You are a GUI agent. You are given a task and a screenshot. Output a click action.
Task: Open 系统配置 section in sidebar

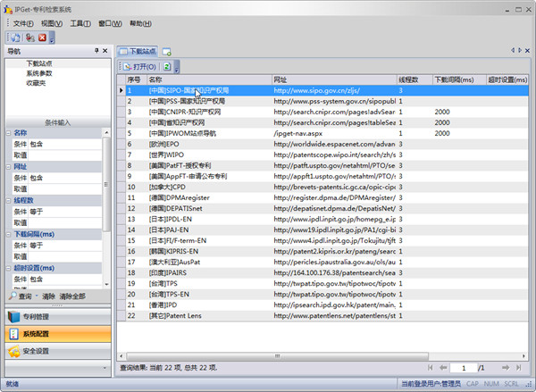(x=58, y=334)
